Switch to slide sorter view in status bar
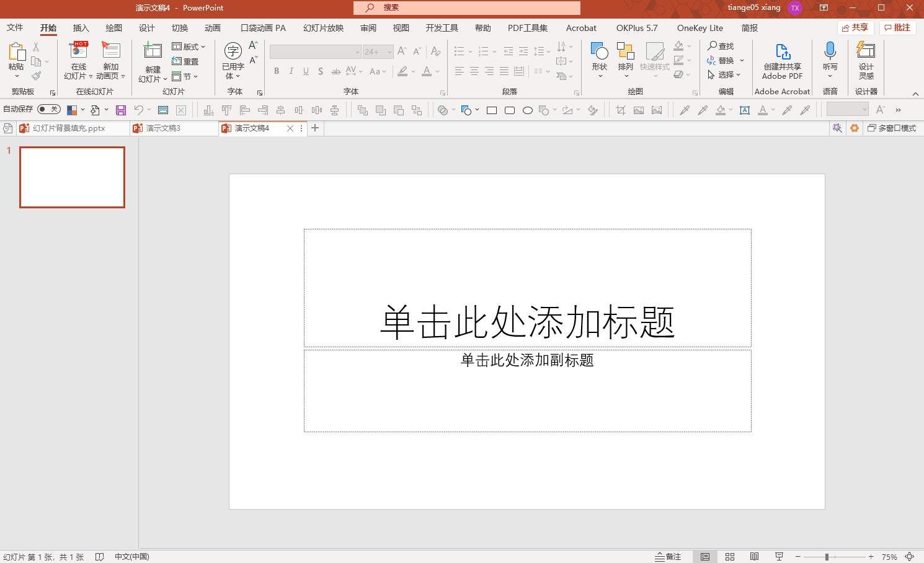Image resolution: width=924 pixels, height=563 pixels. 730,557
